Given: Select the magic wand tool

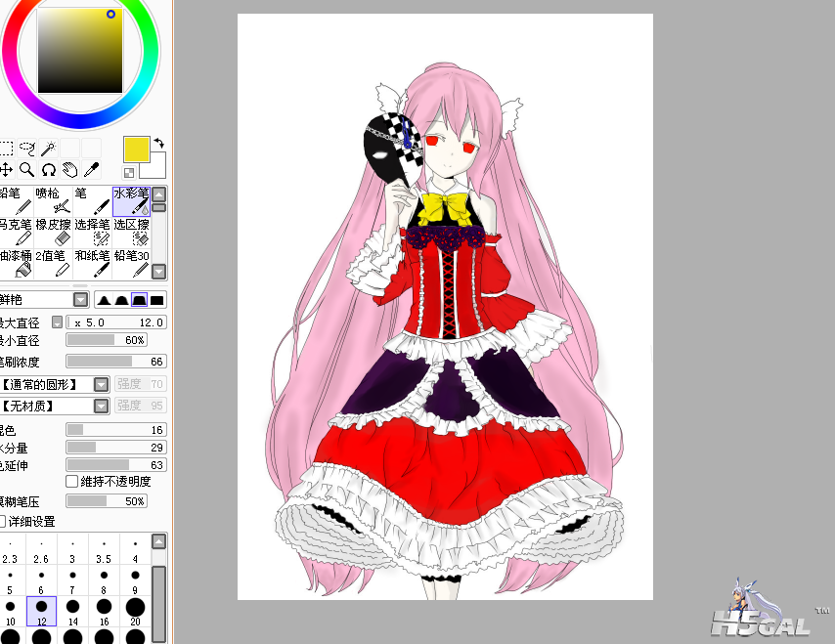Looking at the screenshot, I should (x=48, y=149).
